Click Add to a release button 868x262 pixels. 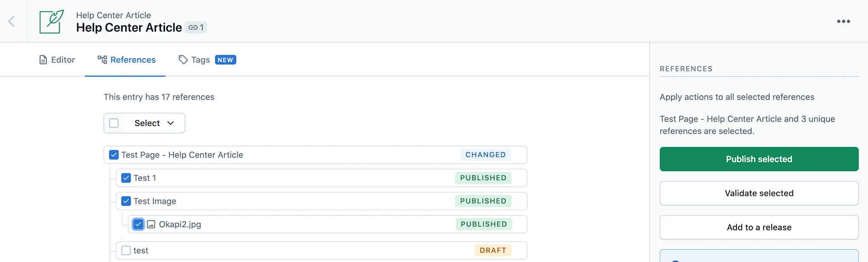point(759,227)
